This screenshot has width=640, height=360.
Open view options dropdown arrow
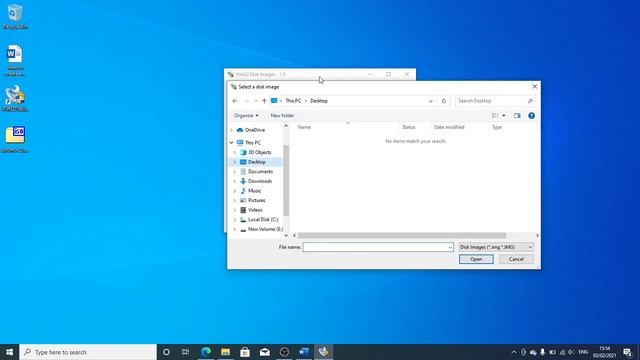click(504, 116)
